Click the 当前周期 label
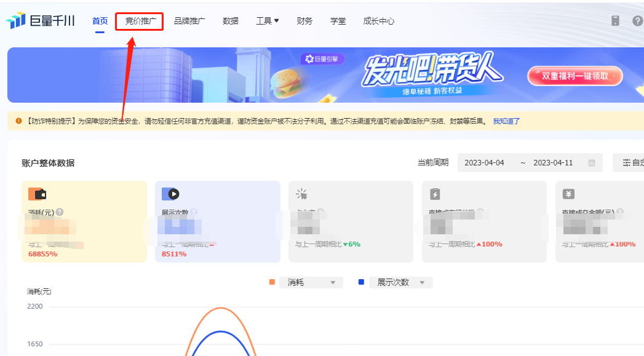 pos(433,162)
